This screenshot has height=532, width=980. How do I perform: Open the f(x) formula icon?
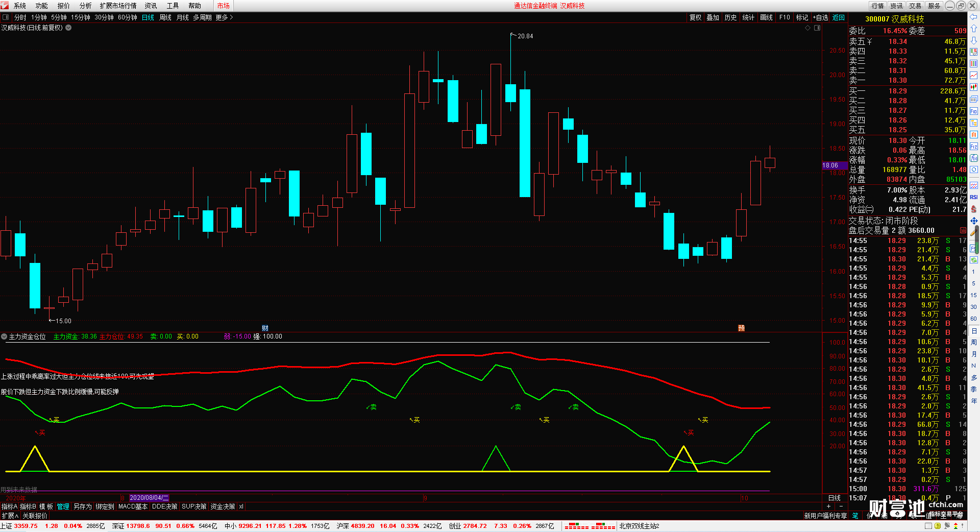(x=974, y=158)
